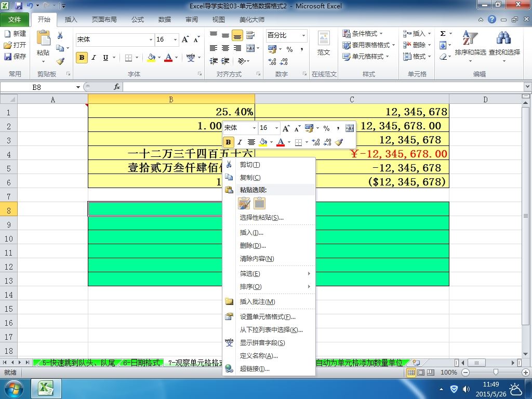Viewport: 532px width, 399px height.
Task: Click the Insert Function fx button
Action: click(x=117, y=87)
